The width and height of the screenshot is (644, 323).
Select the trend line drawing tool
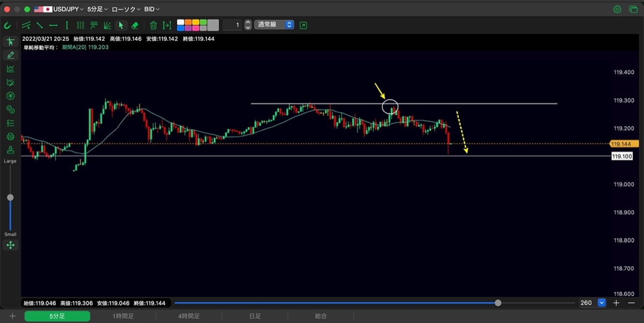click(40, 25)
